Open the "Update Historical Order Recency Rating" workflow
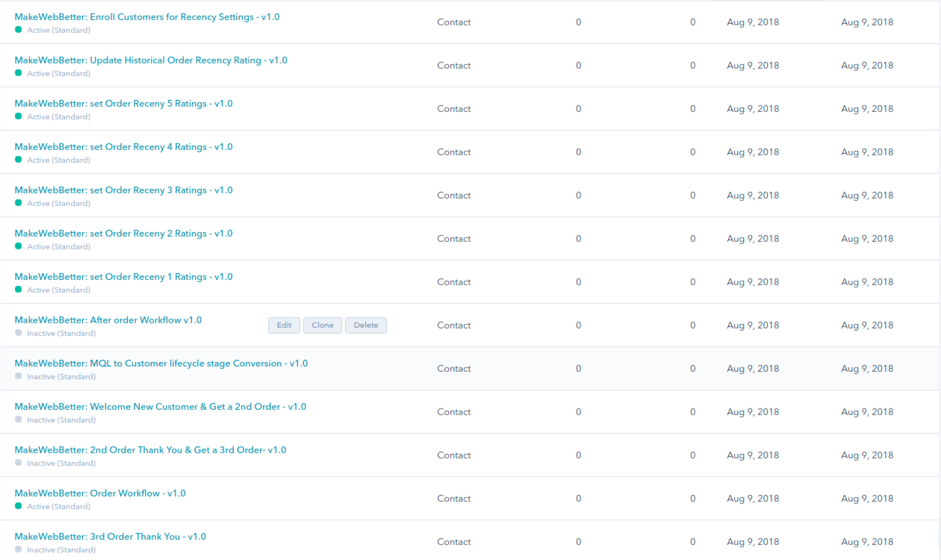Image resolution: width=941 pixels, height=560 pixels. point(152,60)
